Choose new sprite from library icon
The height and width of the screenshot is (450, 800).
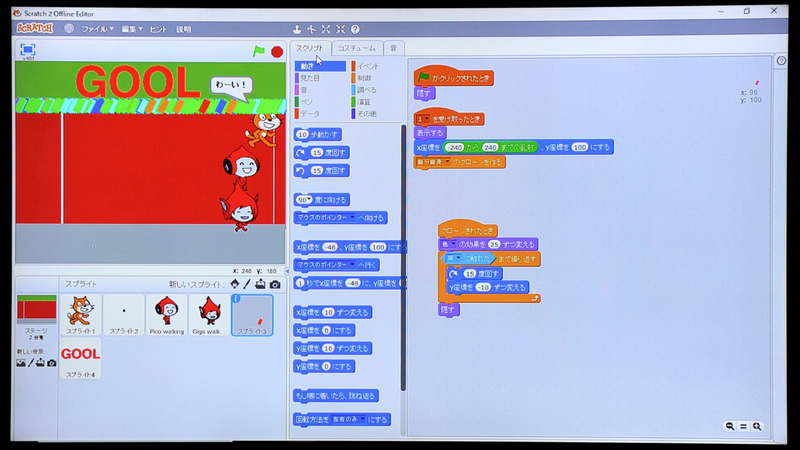[235, 284]
